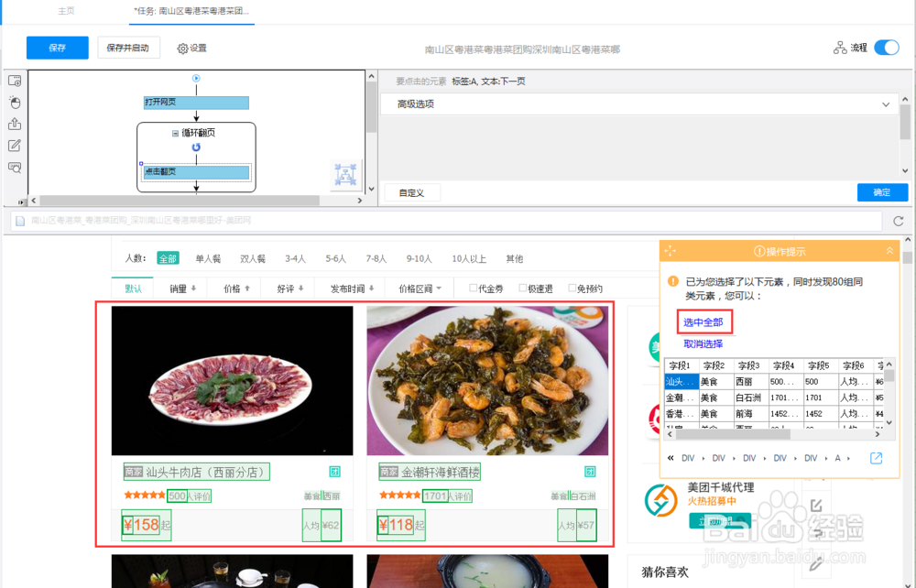Check the 代金券 checkbox
The image size is (916, 588).
(x=474, y=288)
